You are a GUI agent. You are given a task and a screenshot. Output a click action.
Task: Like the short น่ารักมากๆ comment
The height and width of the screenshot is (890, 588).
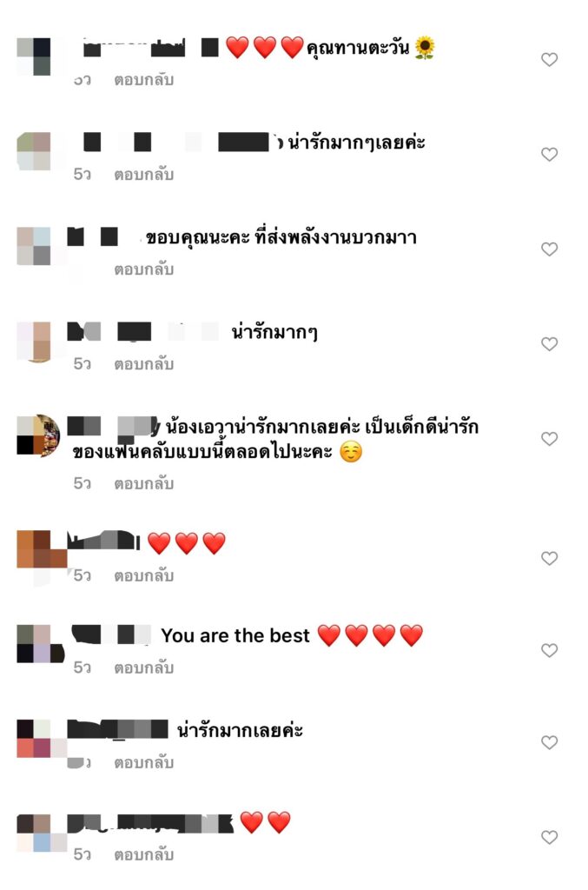tap(549, 344)
